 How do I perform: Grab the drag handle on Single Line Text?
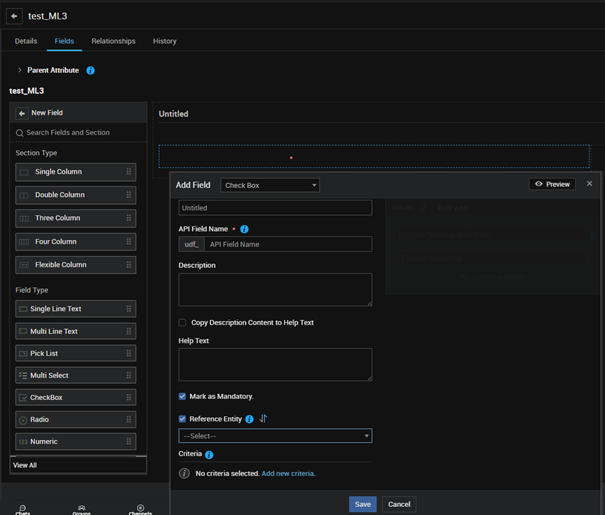click(x=128, y=309)
